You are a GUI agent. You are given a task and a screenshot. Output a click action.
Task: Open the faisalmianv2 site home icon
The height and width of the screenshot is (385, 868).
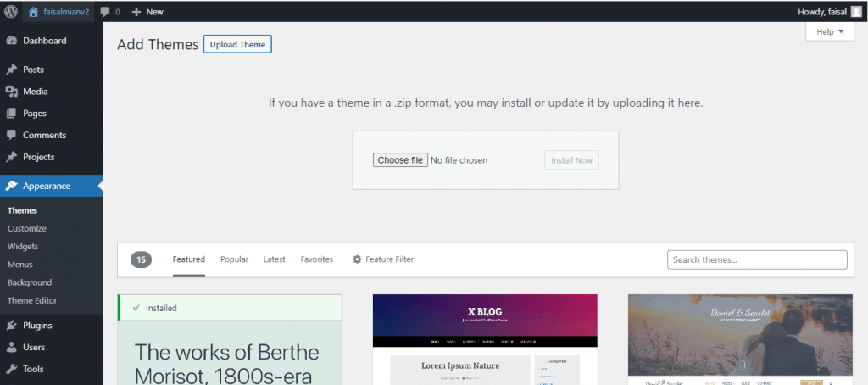tap(34, 12)
